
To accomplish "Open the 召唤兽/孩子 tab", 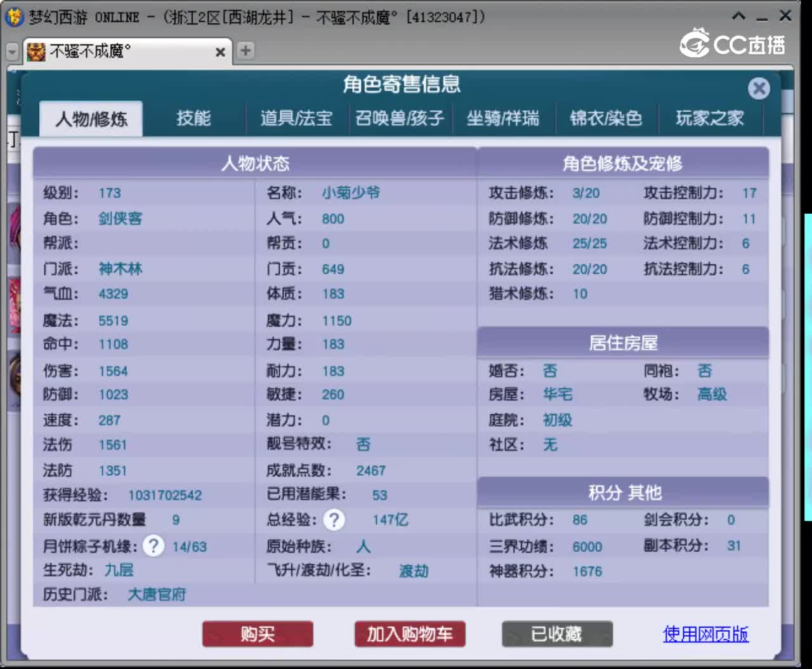I will [x=400, y=118].
